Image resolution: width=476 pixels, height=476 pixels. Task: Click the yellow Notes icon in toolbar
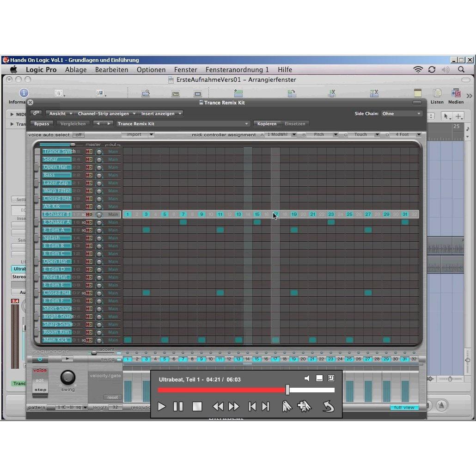(x=418, y=93)
